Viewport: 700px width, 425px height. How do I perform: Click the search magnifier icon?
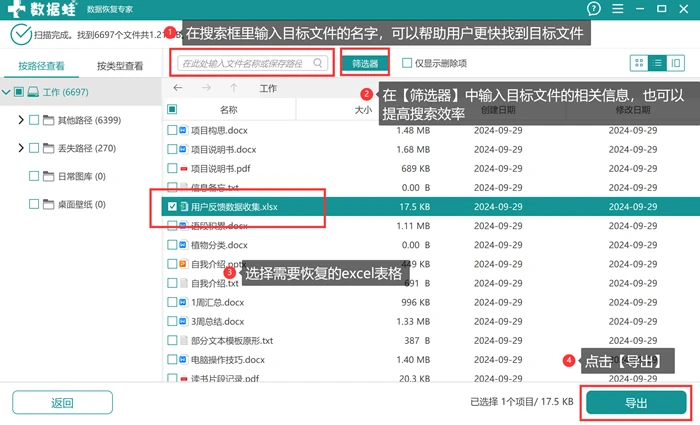(317, 63)
